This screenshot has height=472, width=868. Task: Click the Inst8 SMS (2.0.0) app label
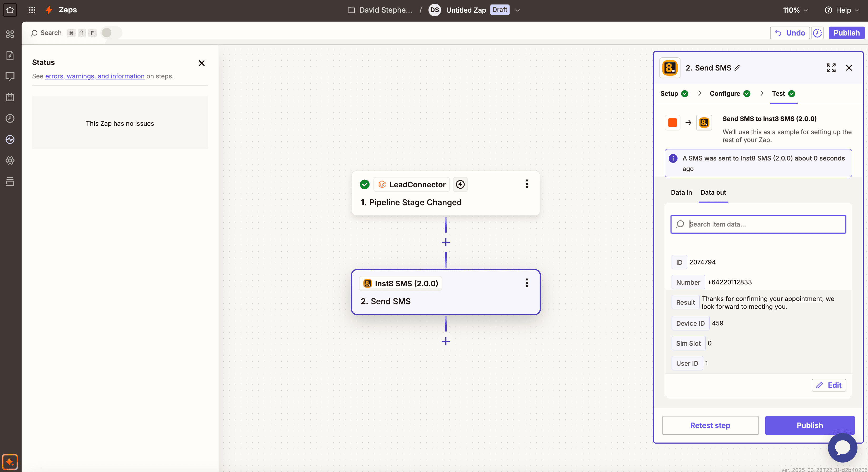[x=401, y=283]
